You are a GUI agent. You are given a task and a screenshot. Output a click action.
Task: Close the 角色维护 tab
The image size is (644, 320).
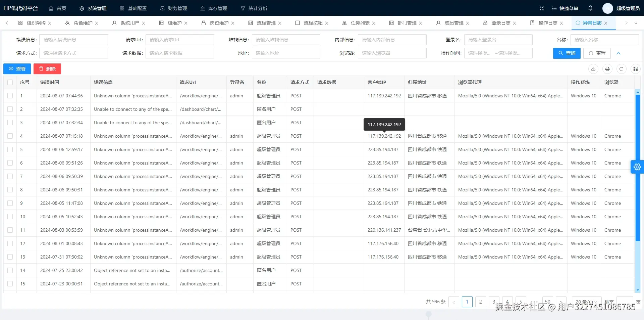97,23
